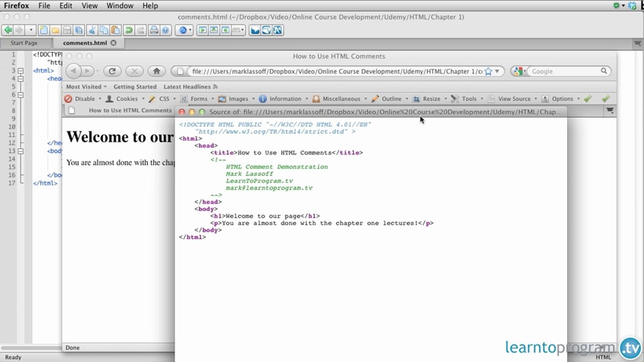Open the pane layout dropdown in editor toolbar
644x362 pixels.
click(x=237, y=30)
